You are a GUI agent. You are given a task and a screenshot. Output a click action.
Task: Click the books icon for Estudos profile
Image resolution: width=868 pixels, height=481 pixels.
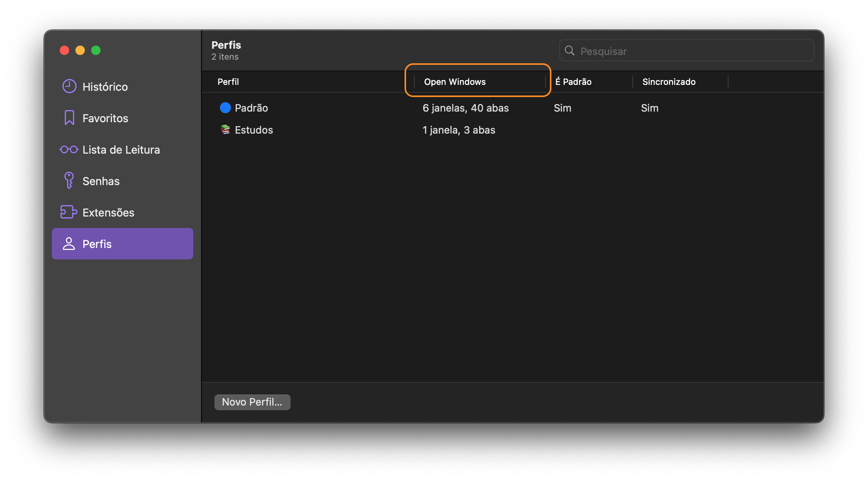225,130
